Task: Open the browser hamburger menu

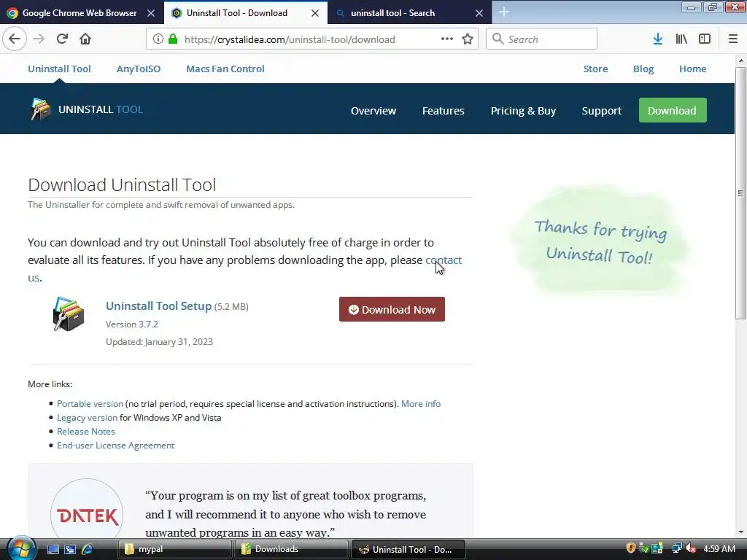Action: 733,39
